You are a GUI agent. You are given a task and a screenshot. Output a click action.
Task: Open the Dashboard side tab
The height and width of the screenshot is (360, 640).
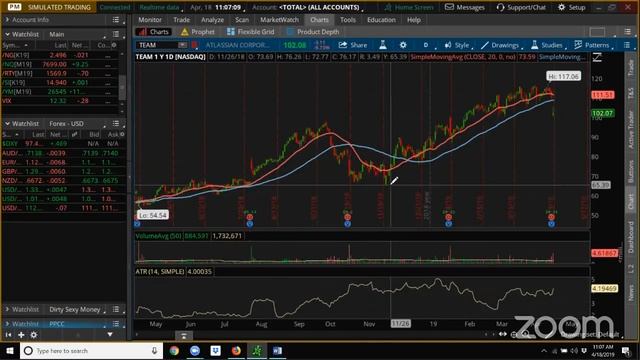[x=631, y=237]
